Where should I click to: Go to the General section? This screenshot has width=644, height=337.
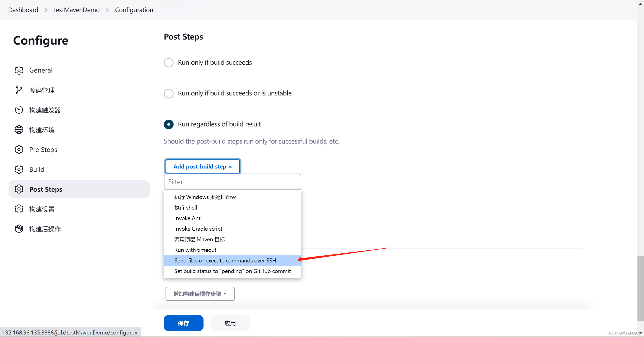click(x=79, y=70)
